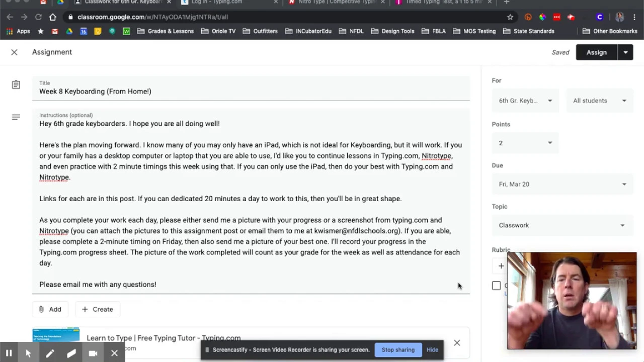Open the Due date dropdown showing Fri, Mar 20
Image resolution: width=644 pixels, height=362 pixels.
(x=562, y=184)
